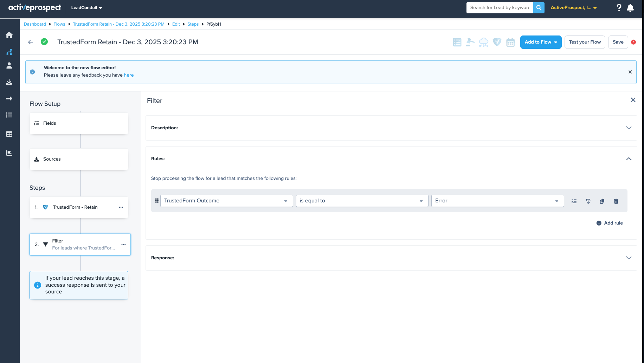Image resolution: width=644 pixels, height=363 pixels.
Task: Click the back arrow beside flow title
Action: 31,42
